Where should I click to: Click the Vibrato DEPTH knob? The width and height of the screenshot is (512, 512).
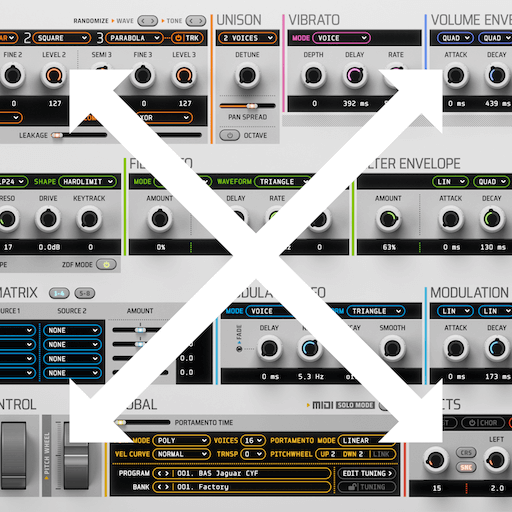313,75
